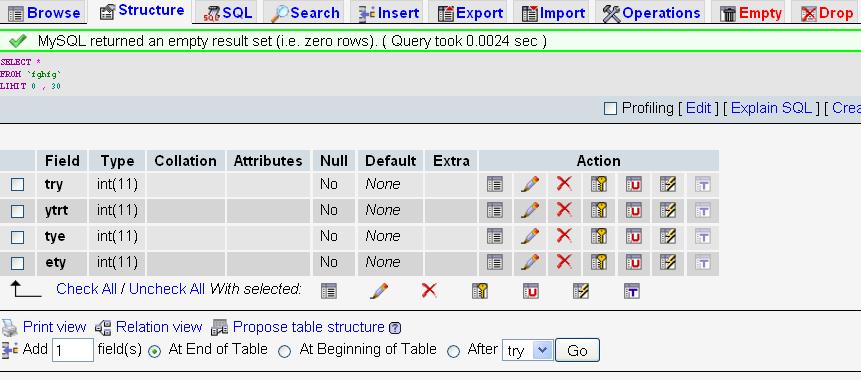861x380 pixels.
Task: Click With selected index icon
Action: coord(581,290)
